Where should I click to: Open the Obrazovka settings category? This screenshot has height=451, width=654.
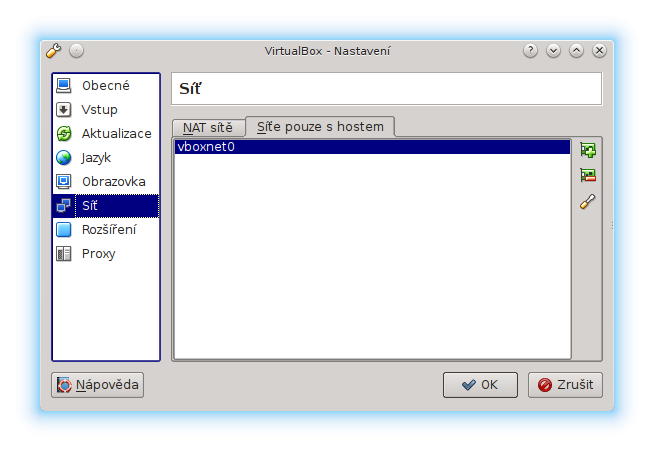point(106,182)
